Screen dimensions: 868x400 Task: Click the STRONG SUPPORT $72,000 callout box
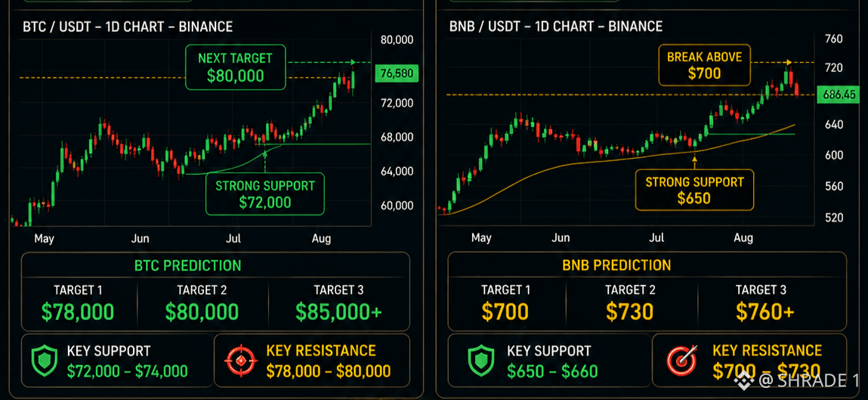265,194
